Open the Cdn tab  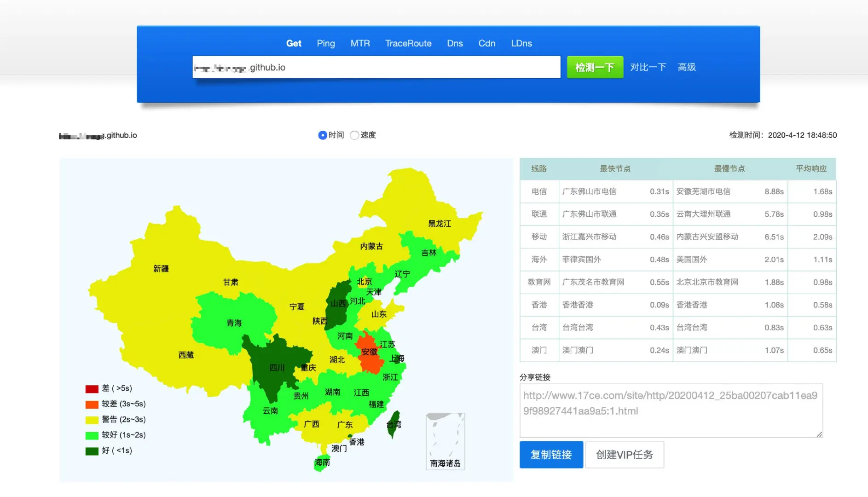click(486, 43)
